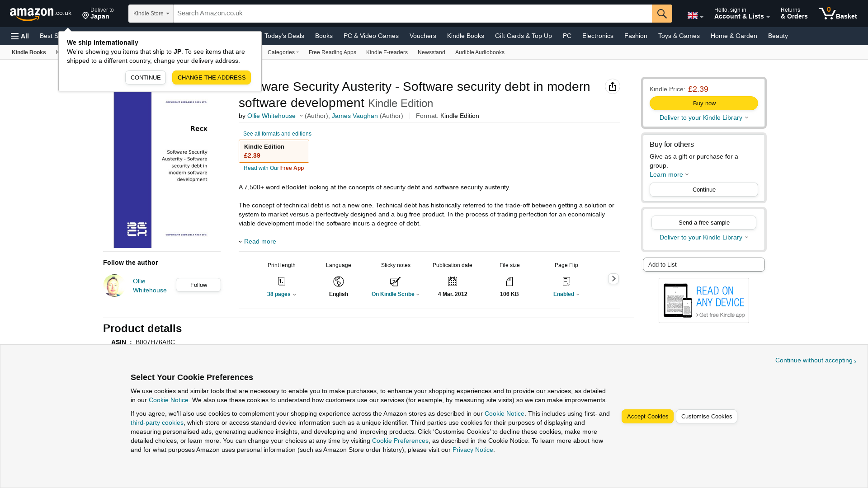Click the share/export icon on book page
The height and width of the screenshot is (488, 868).
612,86
